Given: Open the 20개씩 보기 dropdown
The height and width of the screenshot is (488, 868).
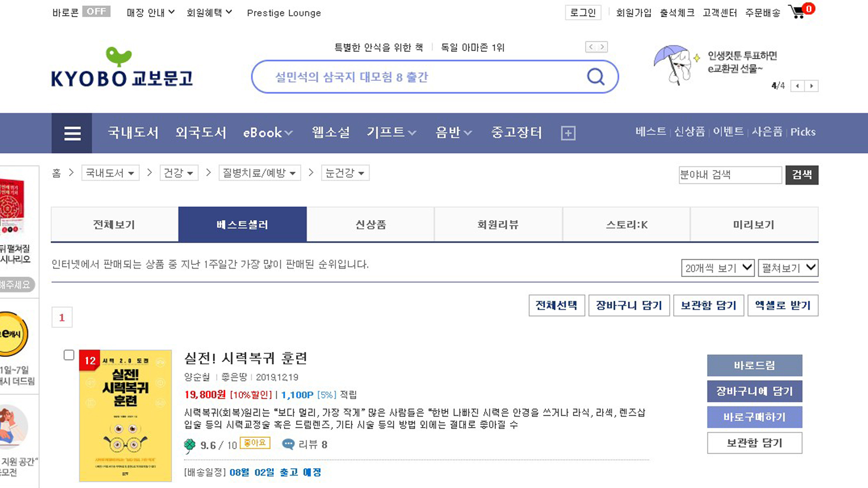Looking at the screenshot, I should (717, 268).
